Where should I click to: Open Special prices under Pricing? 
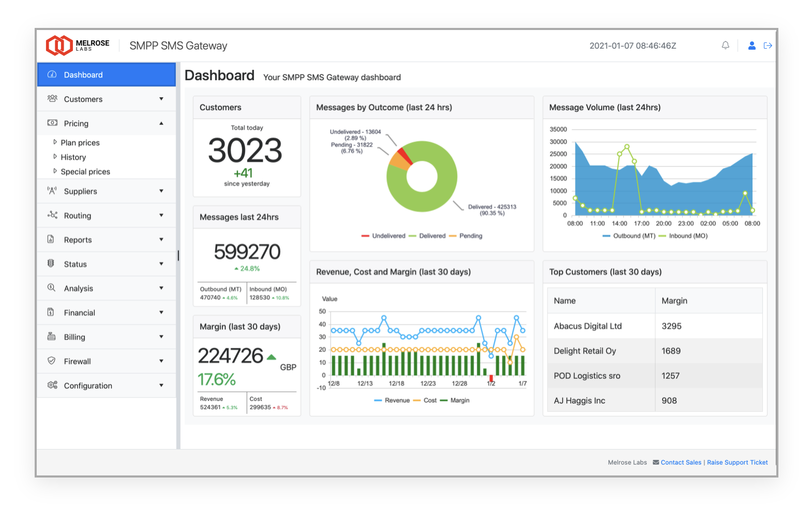85,172
